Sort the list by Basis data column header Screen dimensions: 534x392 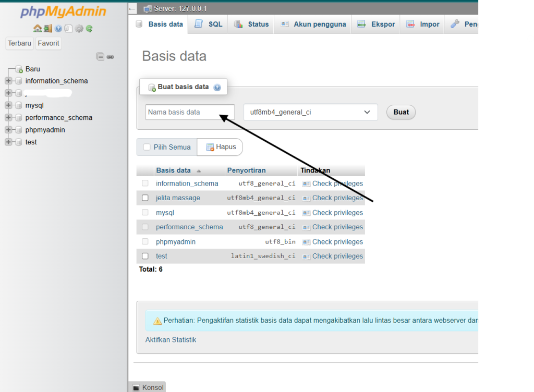(x=173, y=170)
